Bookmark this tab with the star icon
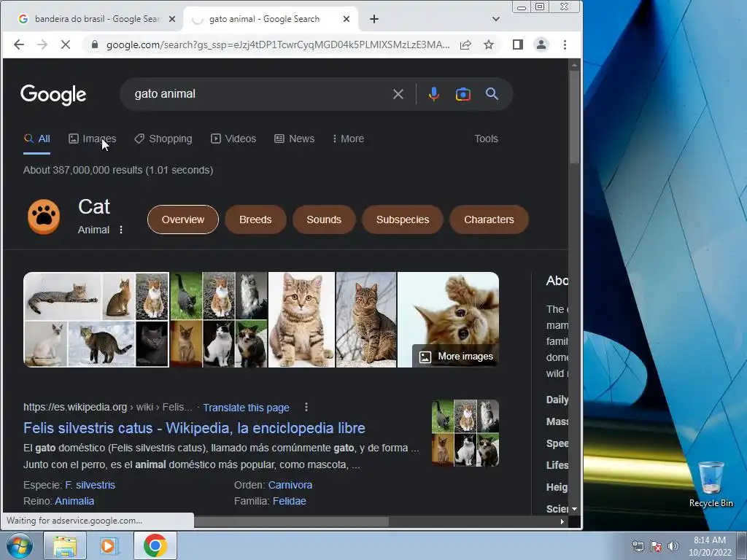 (x=489, y=44)
